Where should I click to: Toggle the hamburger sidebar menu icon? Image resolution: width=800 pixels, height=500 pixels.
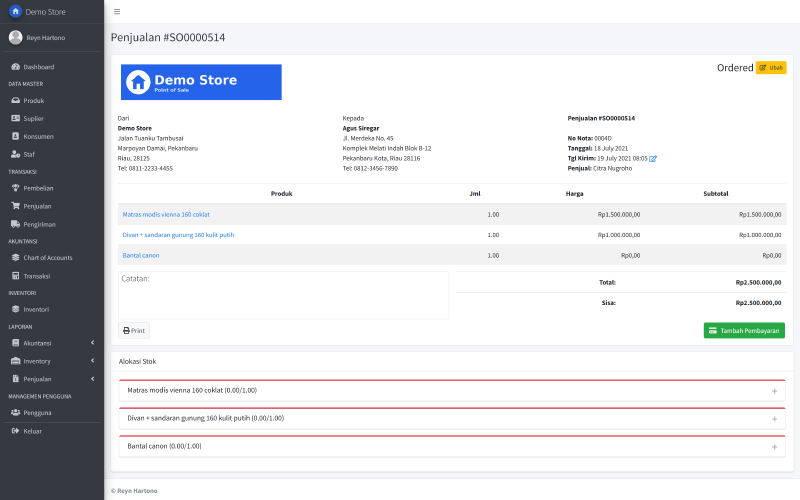point(117,12)
